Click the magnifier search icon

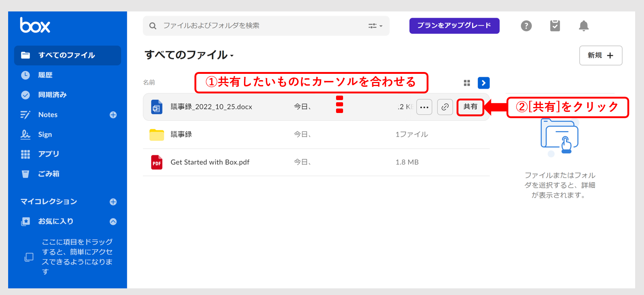coord(153,26)
